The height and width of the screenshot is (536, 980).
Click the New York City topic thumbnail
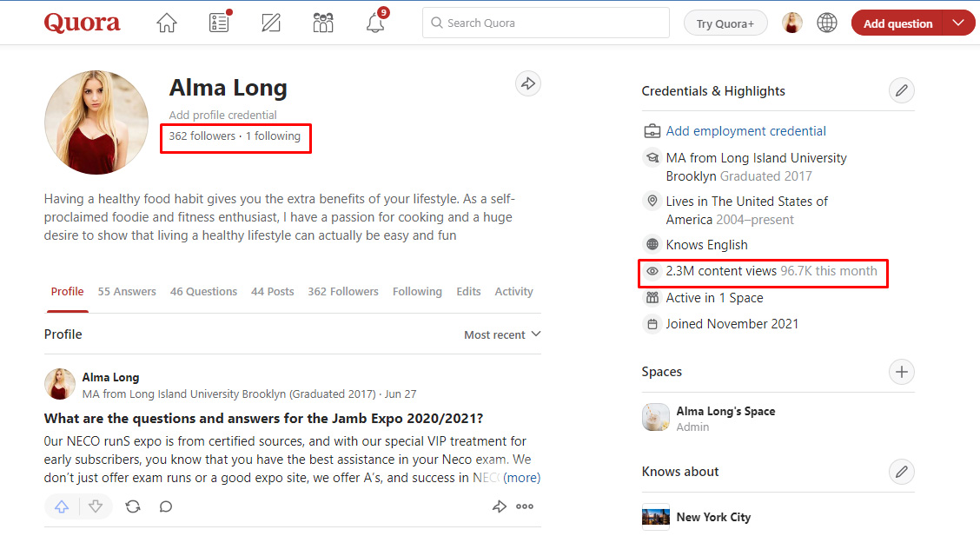(656, 517)
